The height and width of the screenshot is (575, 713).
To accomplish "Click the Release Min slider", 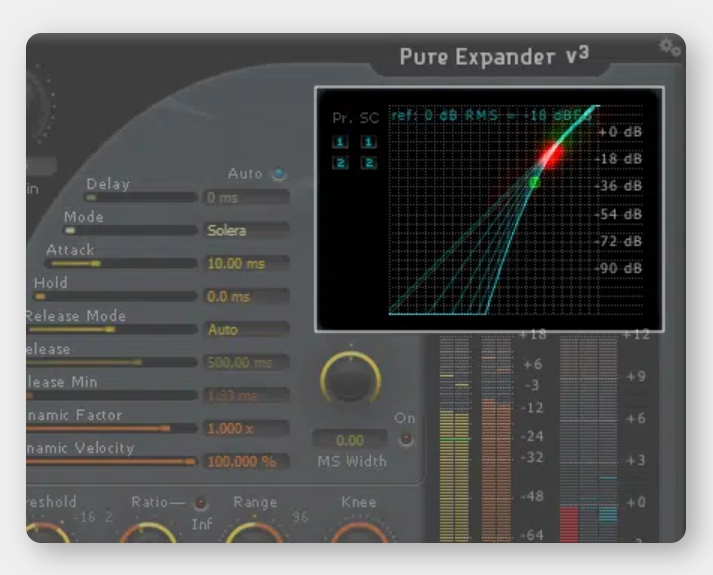I will (x=111, y=395).
